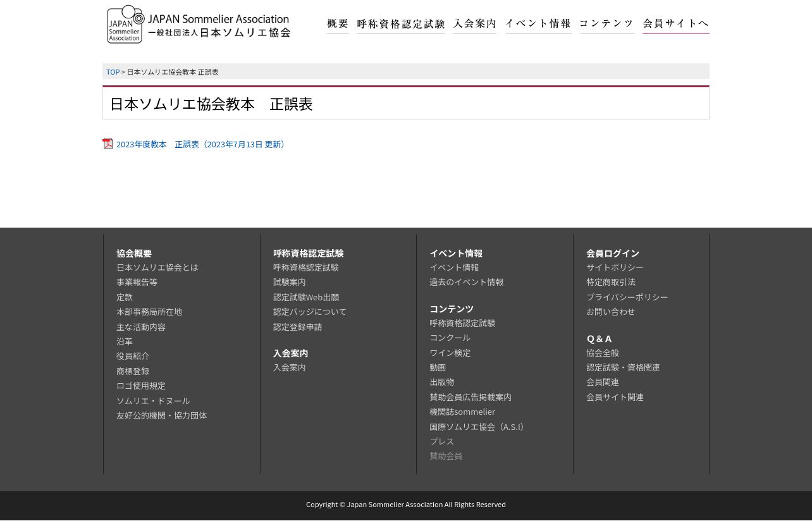
Task: Click the copyright notice text
Action: [406, 505]
